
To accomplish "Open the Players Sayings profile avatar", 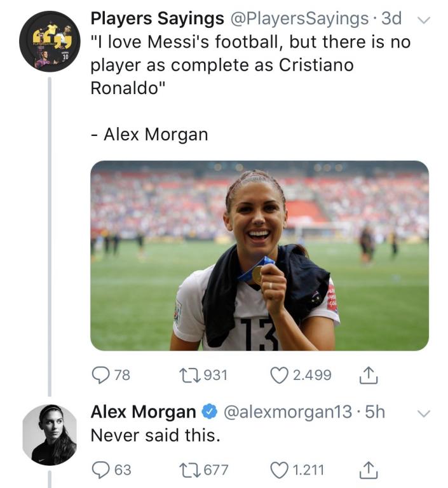I will coord(49,41).
